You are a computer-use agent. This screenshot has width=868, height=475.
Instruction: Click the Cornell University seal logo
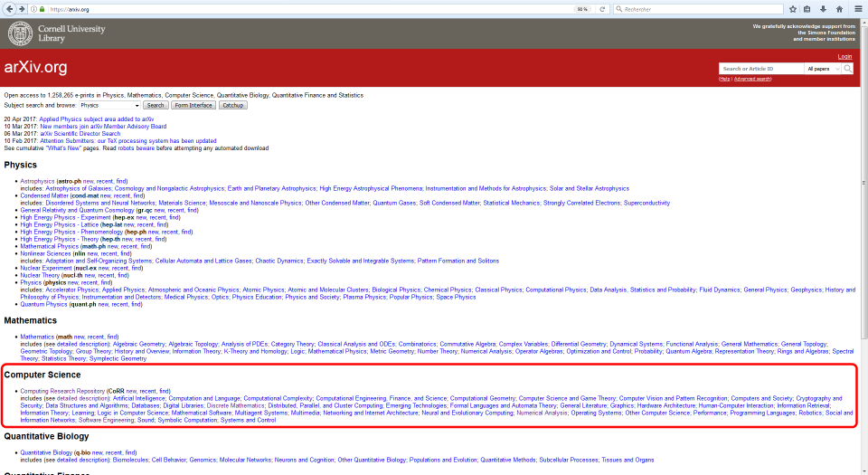20,33
